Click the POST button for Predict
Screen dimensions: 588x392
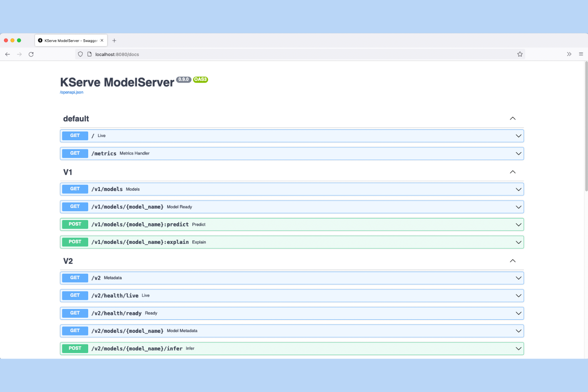(75, 224)
